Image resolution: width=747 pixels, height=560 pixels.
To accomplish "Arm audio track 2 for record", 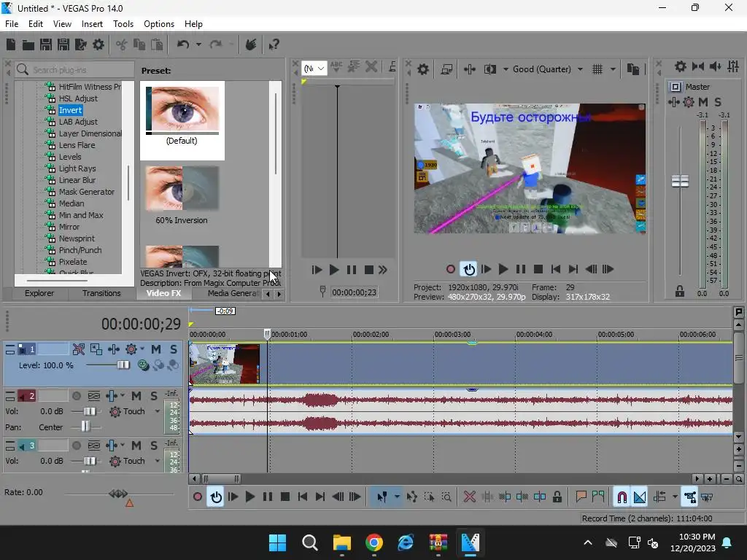I will coord(76,396).
